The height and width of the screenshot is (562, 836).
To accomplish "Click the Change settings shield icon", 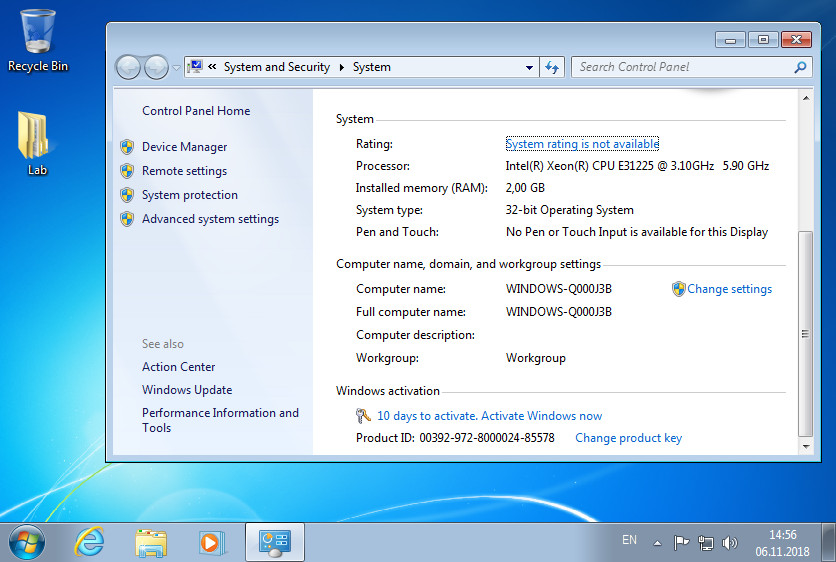I will [x=678, y=289].
